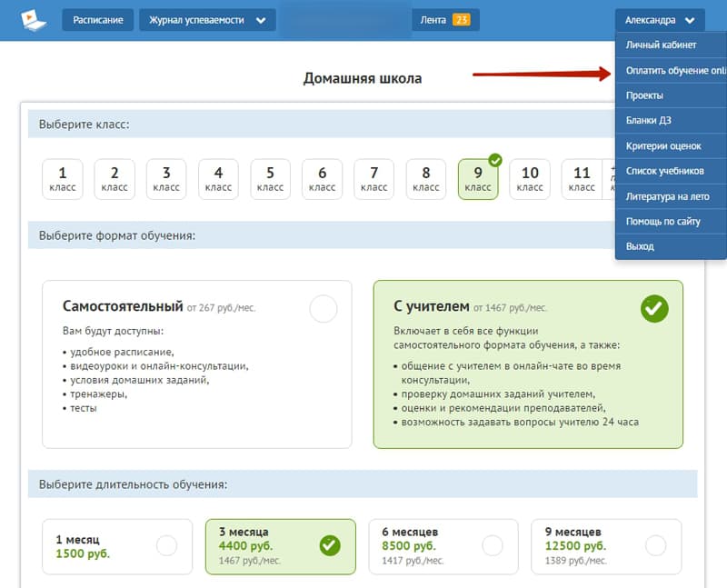The width and height of the screenshot is (727, 588).
Task: Click the Выберите длительность обучения header
Action: click(x=363, y=484)
